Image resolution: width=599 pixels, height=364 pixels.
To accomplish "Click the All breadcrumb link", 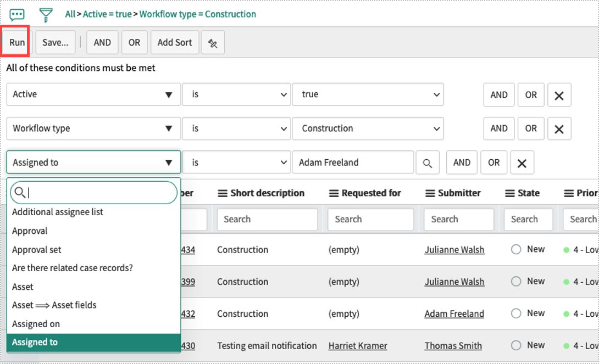I will 70,14.
